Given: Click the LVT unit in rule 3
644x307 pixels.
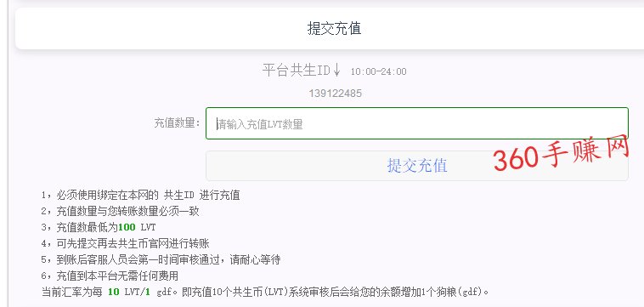Looking at the screenshot, I should point(149,227).
